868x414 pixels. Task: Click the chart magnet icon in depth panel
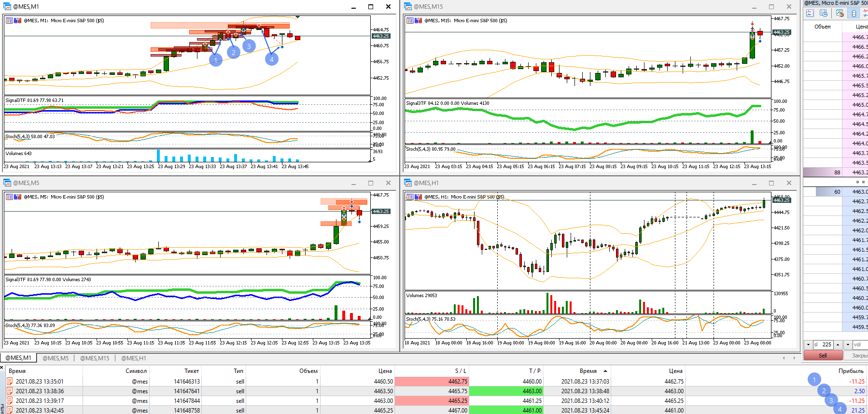pos(840,14)
